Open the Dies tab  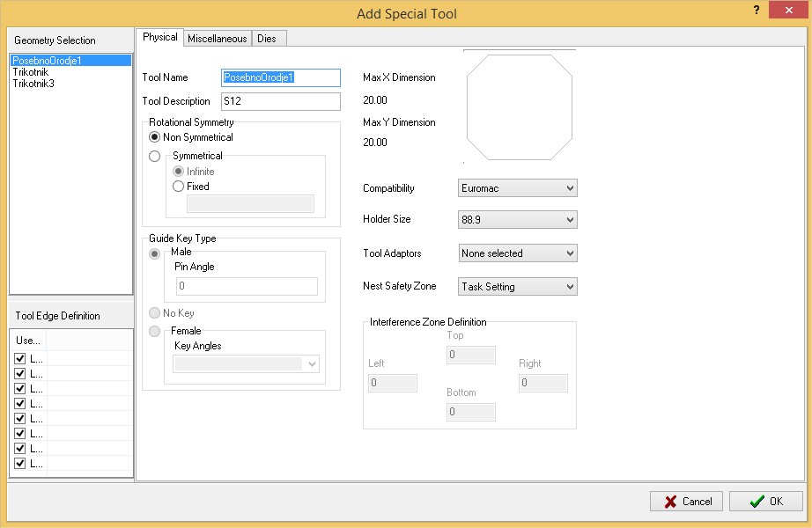pos(267,39)
